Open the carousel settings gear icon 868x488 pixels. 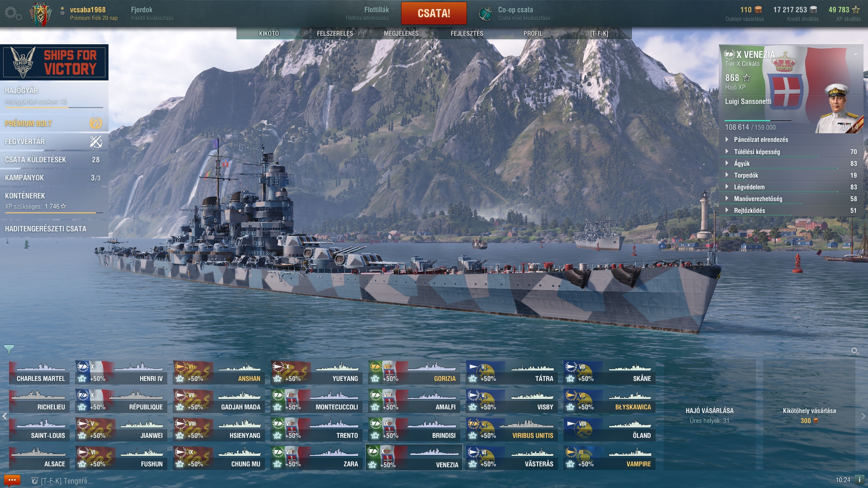coord(855,351)
